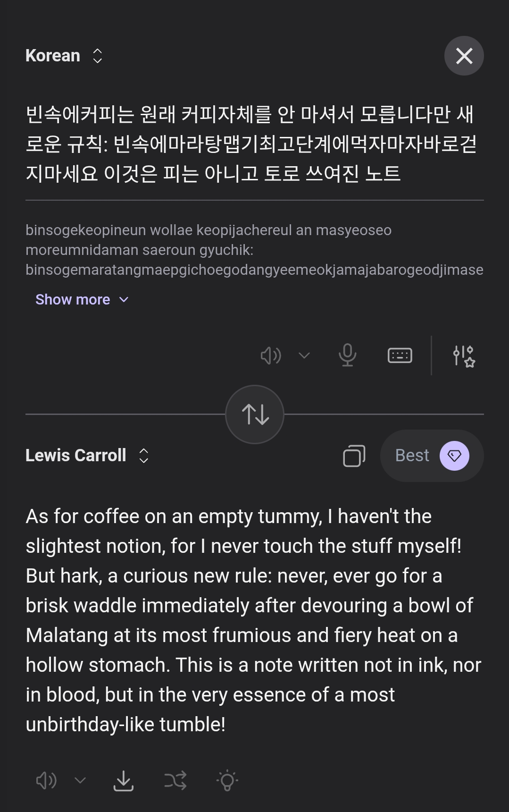Open the custom translation settings icon
509x812 pixels.
coord(463,355)
